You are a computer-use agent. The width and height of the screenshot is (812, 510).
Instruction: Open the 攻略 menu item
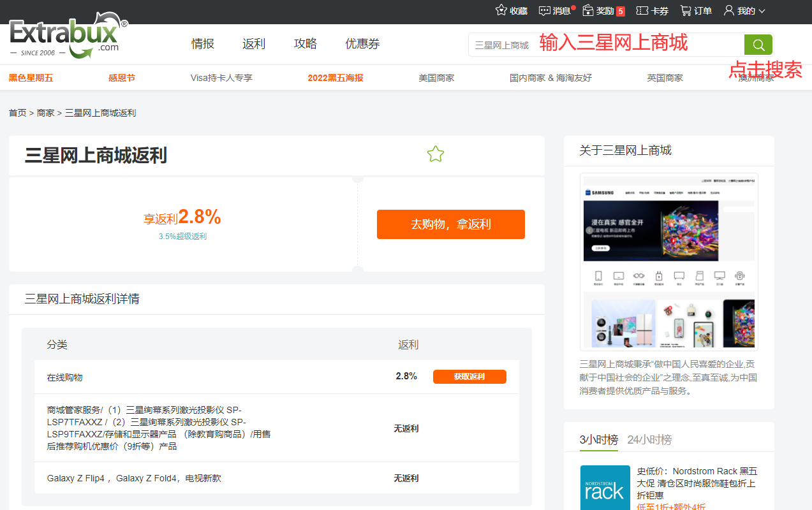click(306, 44)
